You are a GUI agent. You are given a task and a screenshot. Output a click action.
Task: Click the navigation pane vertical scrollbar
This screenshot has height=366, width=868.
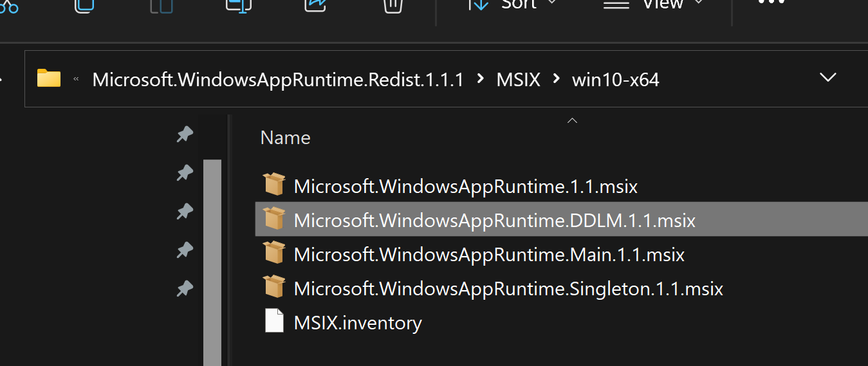[x=212, y=262]
